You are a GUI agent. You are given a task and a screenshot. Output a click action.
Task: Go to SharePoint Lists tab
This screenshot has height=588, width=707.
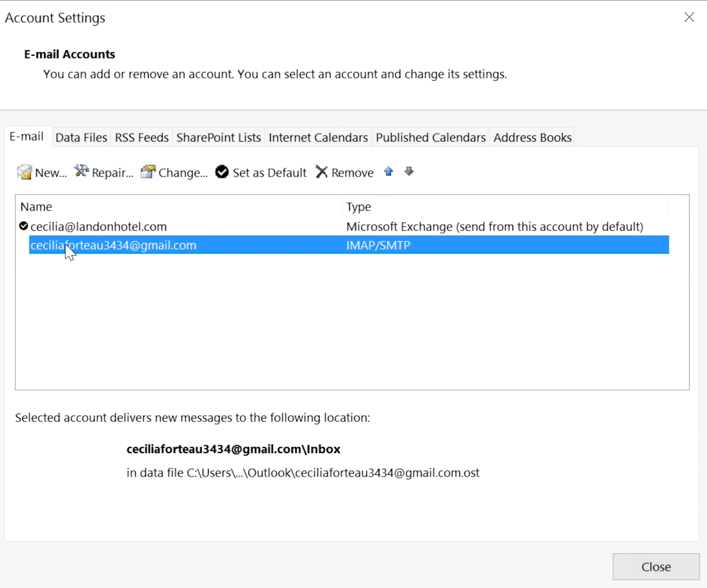(218, 138)
